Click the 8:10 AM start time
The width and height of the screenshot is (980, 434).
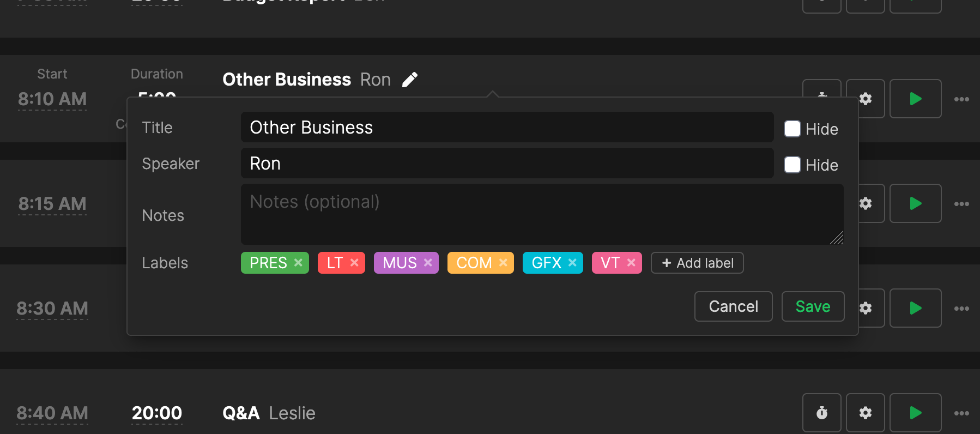coord(52,99)
